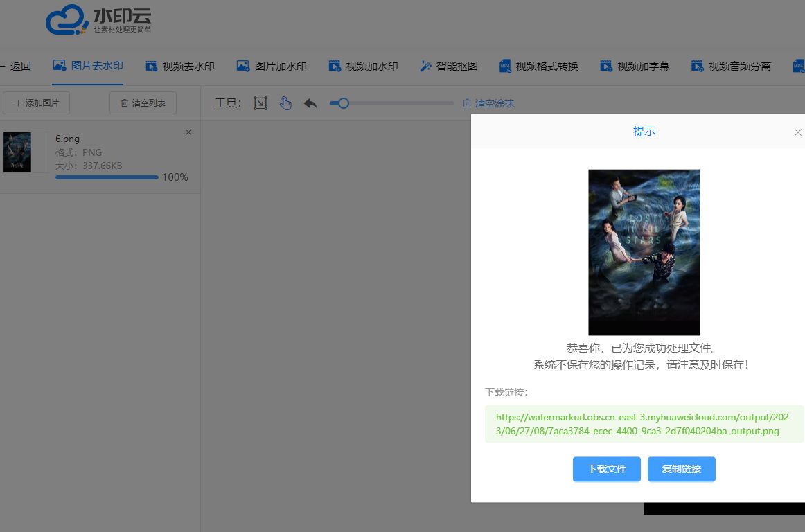
Task: Click the 视频格式转换 MP4 icon
Action: click(505, 66)
